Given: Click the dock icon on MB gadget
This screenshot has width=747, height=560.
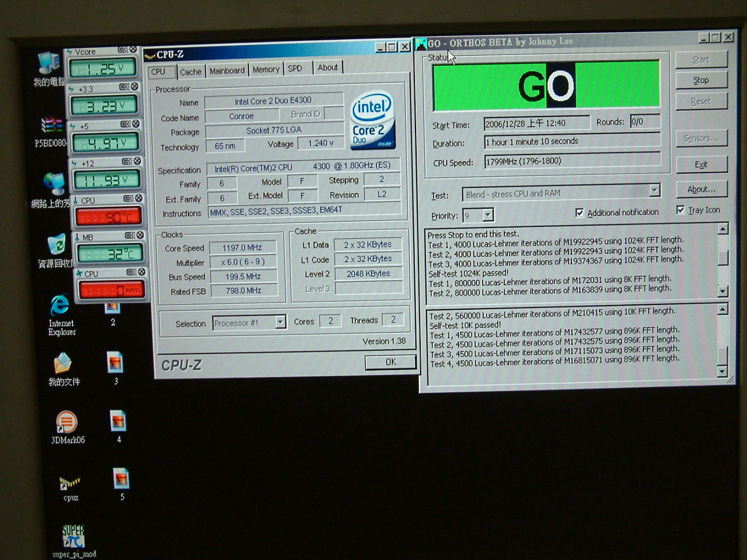Looking at the screenshot, I should click(x=130, y=235).
